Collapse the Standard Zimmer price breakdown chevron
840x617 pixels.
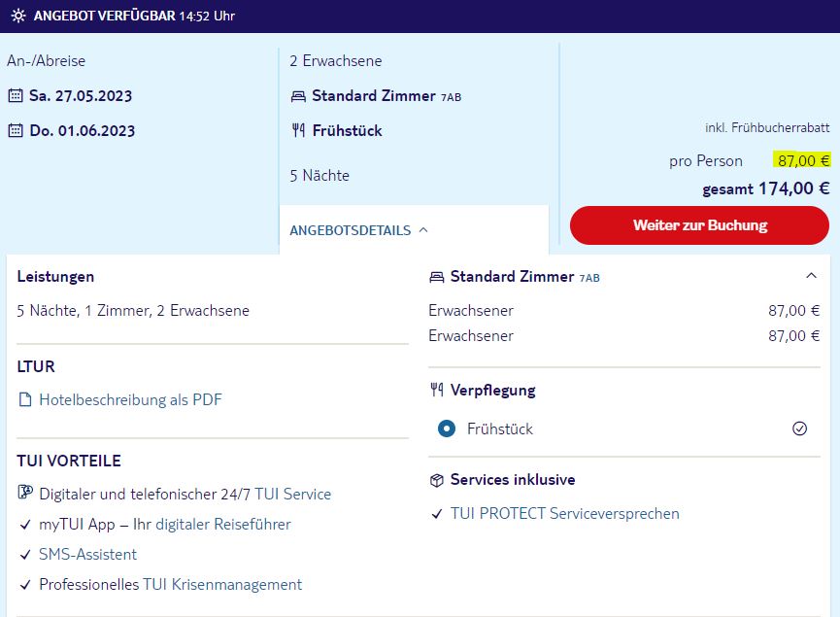[811, 276]
